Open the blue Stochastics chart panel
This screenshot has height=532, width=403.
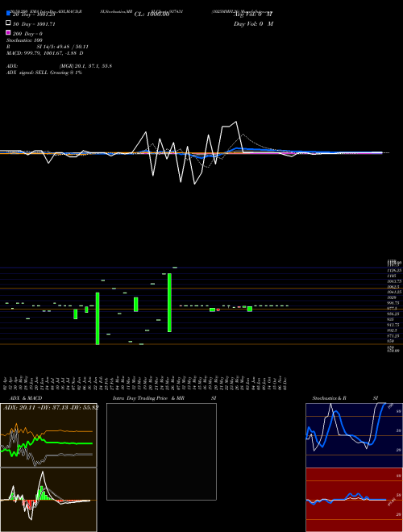click(x=354, y=435)
